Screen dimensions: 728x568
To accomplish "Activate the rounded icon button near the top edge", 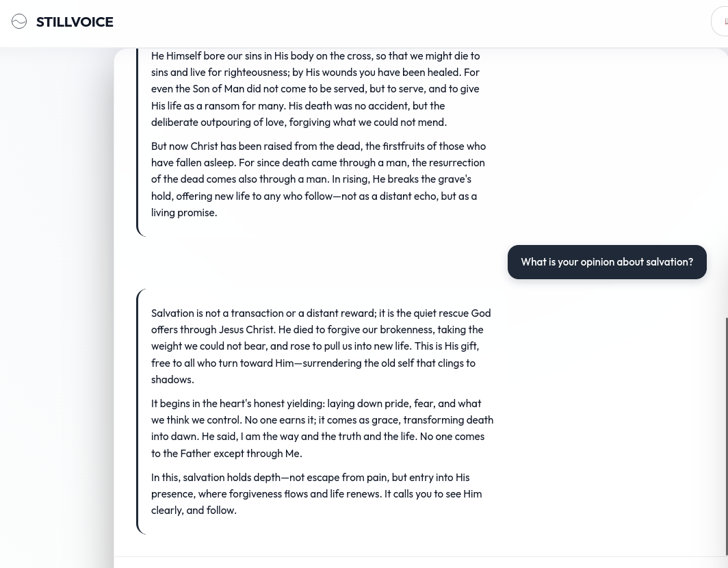I will pyautogui.click(x=724, y=21).
